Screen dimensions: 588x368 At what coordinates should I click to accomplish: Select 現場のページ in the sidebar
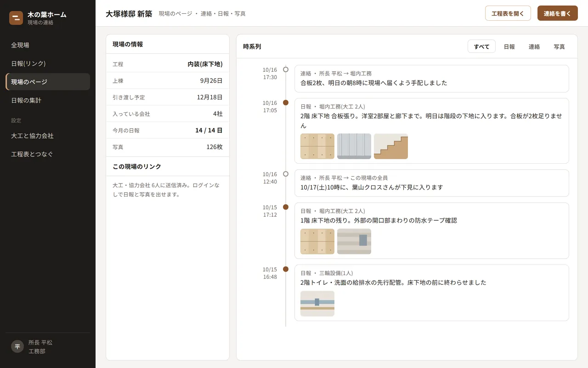48,82
